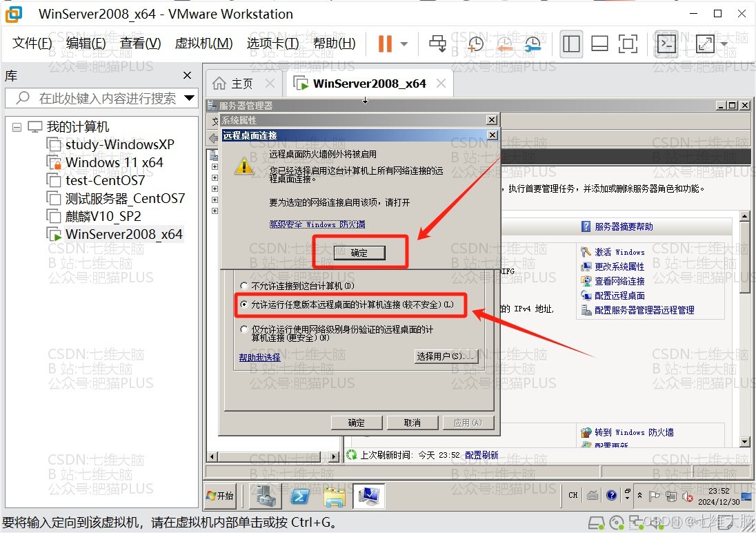Open the 帮助我选择 help link
756x533 pixels.
pyautogui.click(x=259, y=357)
